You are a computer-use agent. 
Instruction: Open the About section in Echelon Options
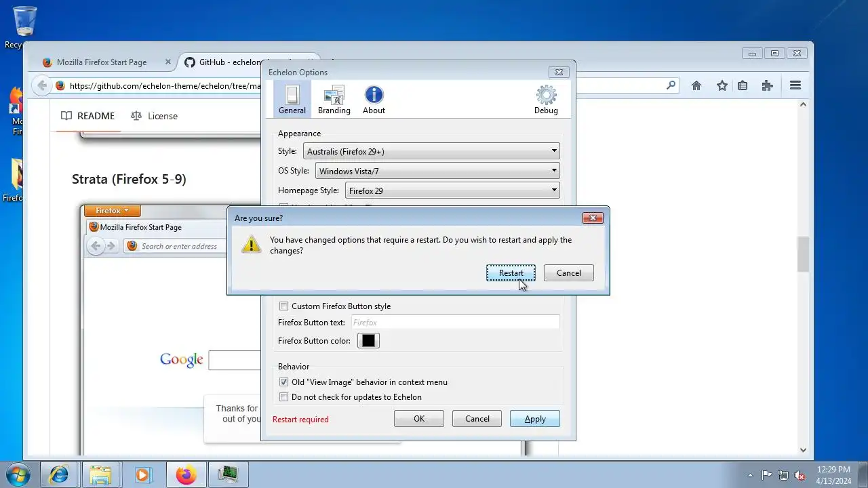[374, 99]
